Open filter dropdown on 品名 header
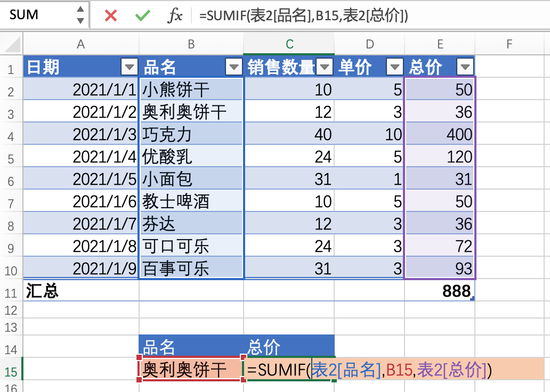The width and height of the screenshot is (550, 392). coord(233,67)
